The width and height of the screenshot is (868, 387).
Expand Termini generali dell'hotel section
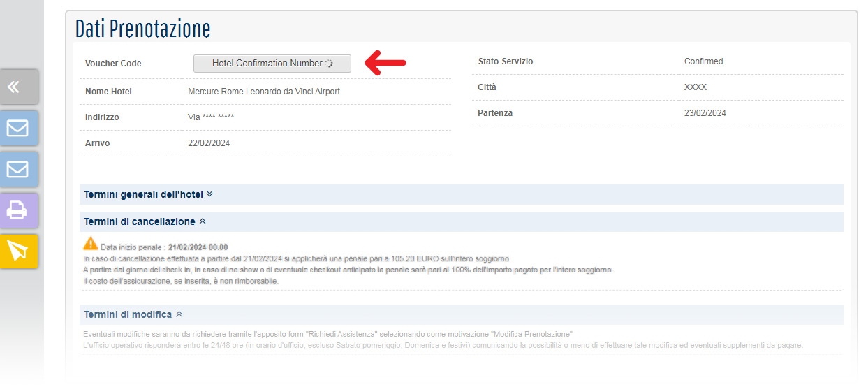pos(148,194)
